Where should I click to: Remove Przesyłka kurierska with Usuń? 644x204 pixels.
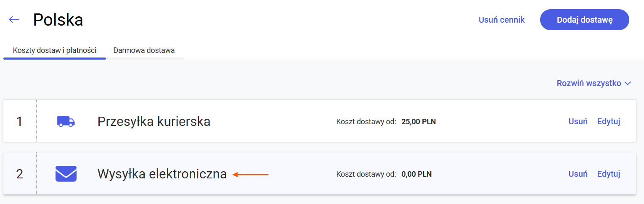(578, 122)
